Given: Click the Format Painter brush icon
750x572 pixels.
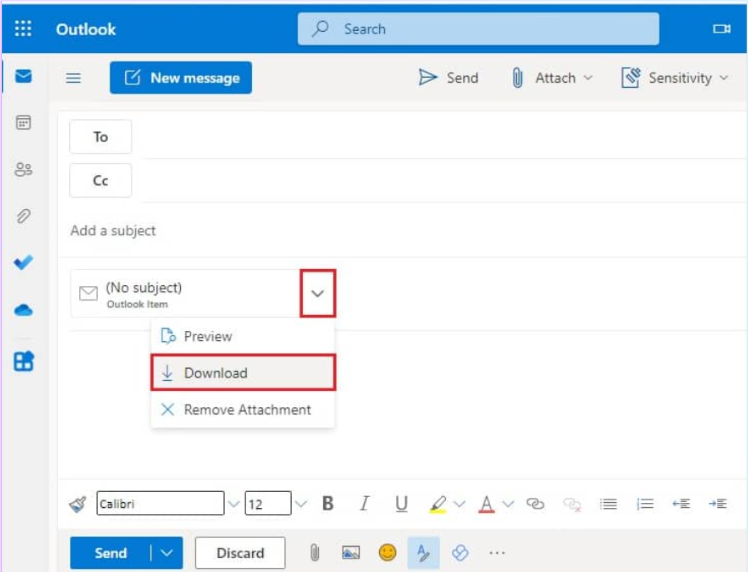Looking at the screenshot, I should 78,504.
